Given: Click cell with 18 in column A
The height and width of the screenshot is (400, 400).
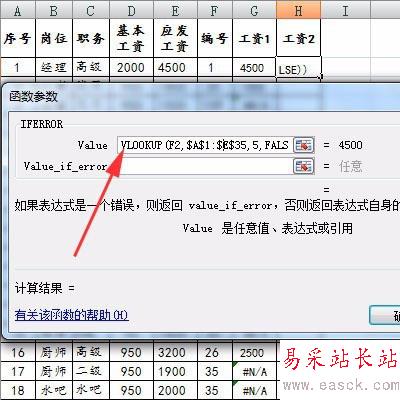Looking at the screenshot, I should click(x=18, y=390).
